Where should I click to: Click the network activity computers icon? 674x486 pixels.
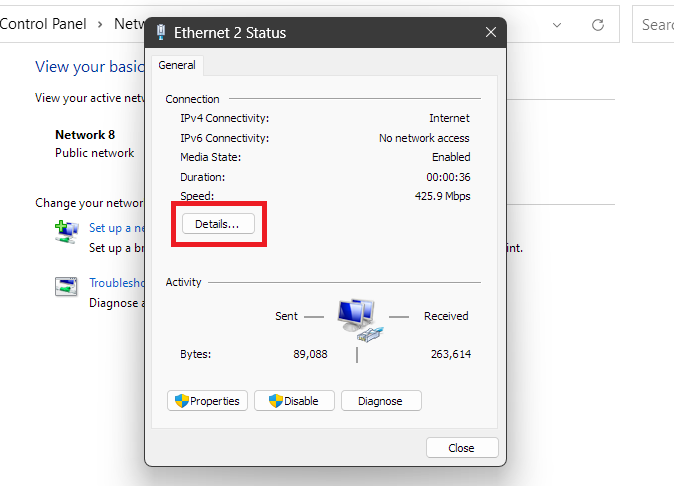click(x=357, y=317)
